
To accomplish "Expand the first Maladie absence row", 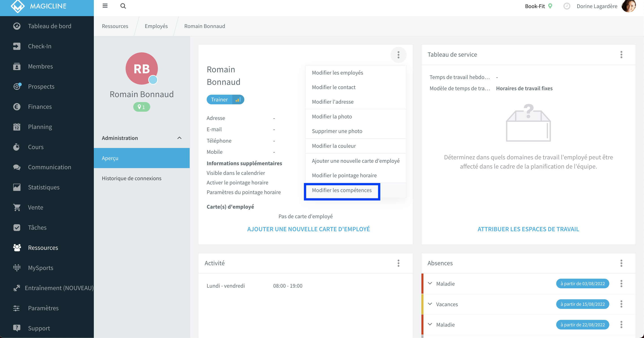I will click(430, 284).
